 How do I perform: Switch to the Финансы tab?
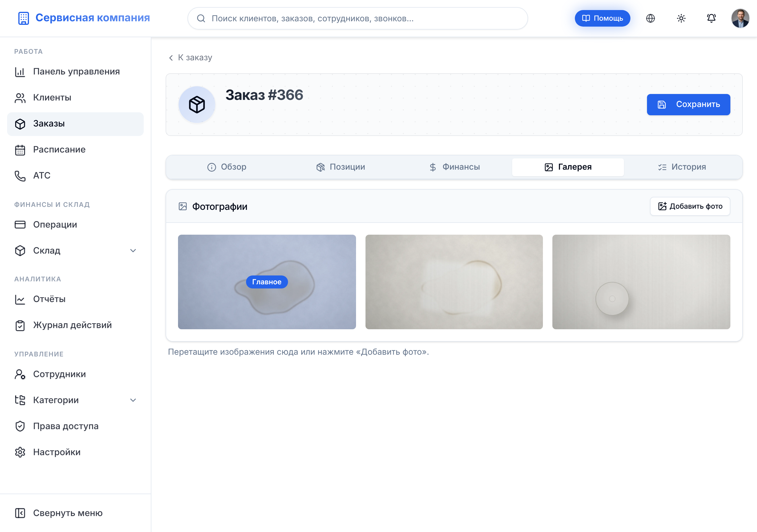coord(454,167)
